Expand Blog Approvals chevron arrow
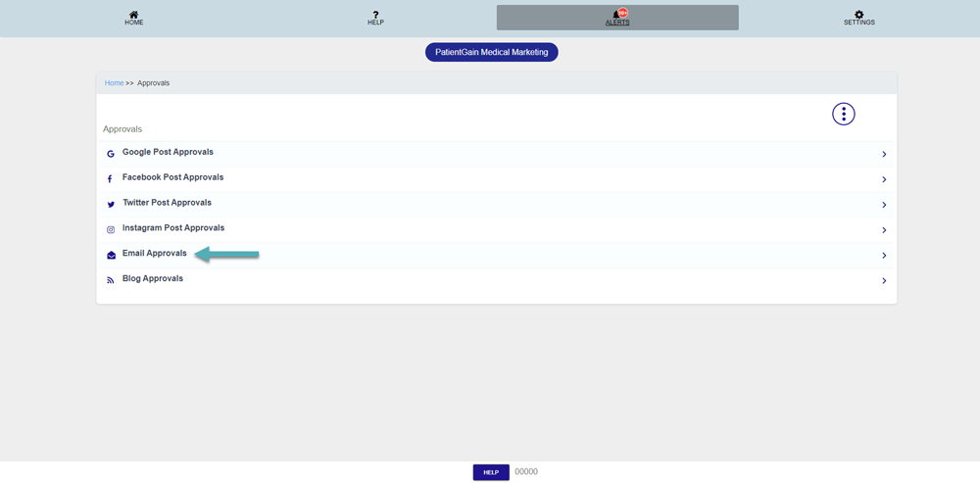Image resolution: width=980 pixels, height=483 pixels. 884,281
